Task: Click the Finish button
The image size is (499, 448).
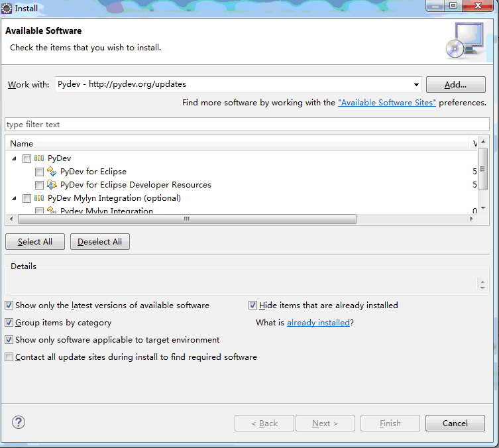Action: point(390,423)
